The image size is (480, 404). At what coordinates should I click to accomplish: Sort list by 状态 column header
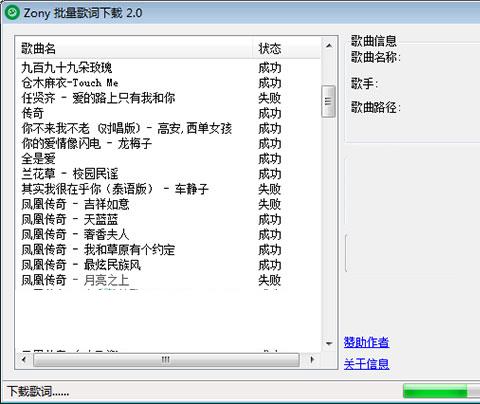pos(287,49)
